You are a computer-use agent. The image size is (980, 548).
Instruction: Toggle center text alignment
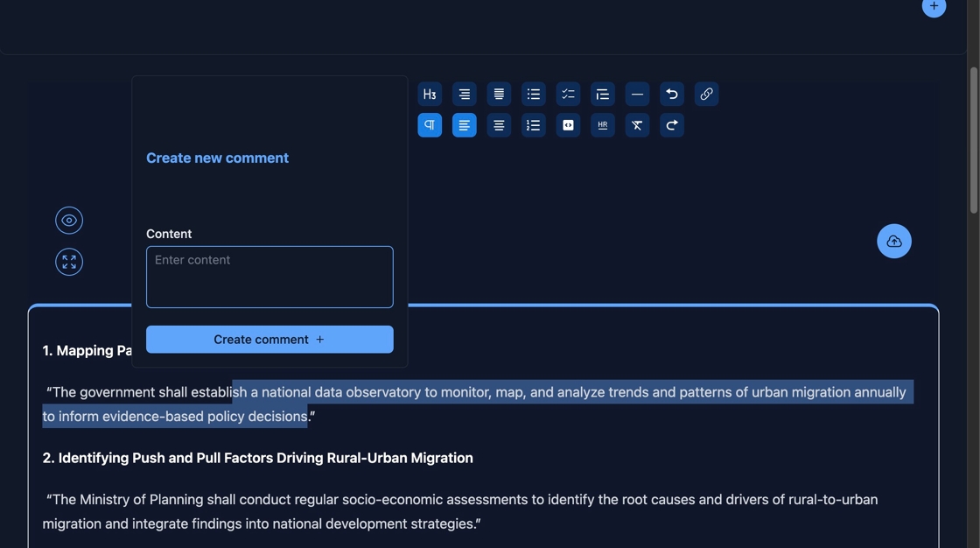coord(499,126)
